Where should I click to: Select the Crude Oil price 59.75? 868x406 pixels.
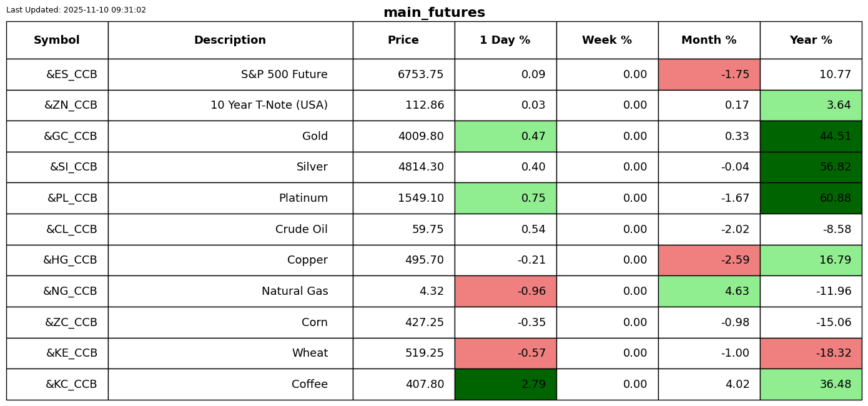point(428,229)
